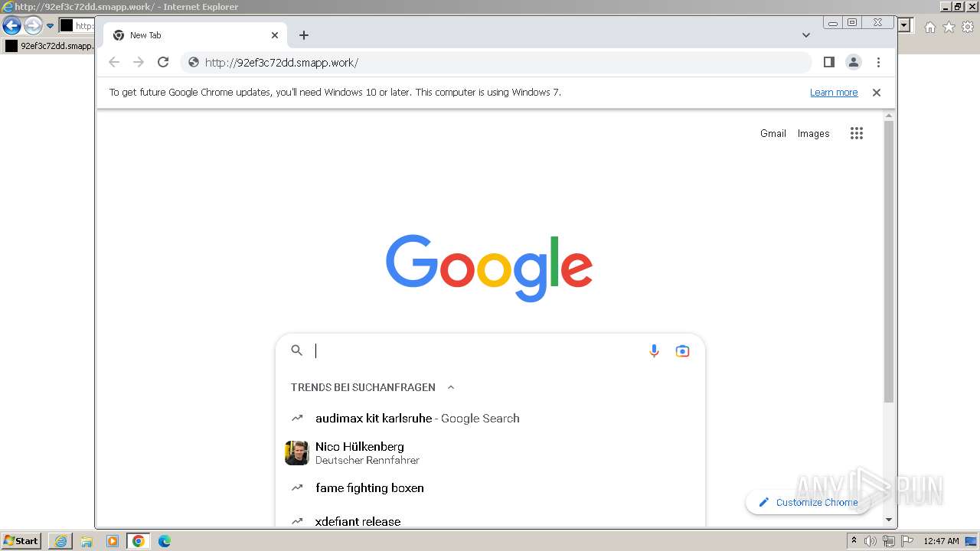Show hidden tray icons arrow
Image resolution: width=980 pixels, height=551 pixels.
[854, 541]
